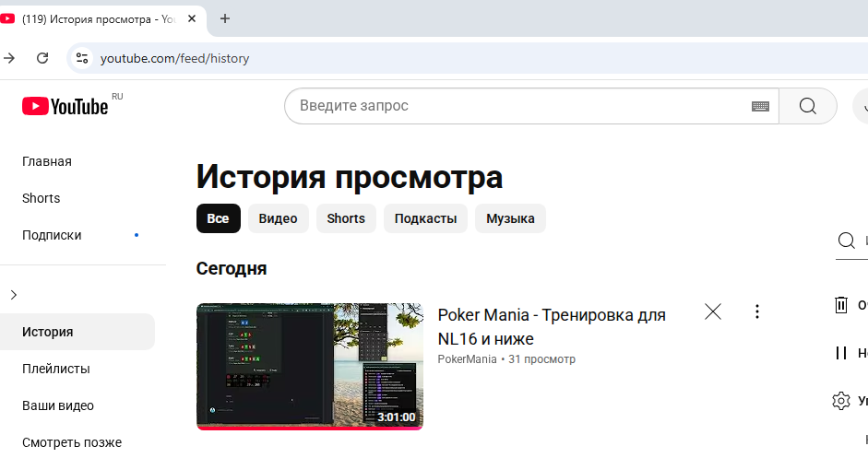
Task: Click the search magnifier button
Action: pyautogui.click(x=808, y=106)
